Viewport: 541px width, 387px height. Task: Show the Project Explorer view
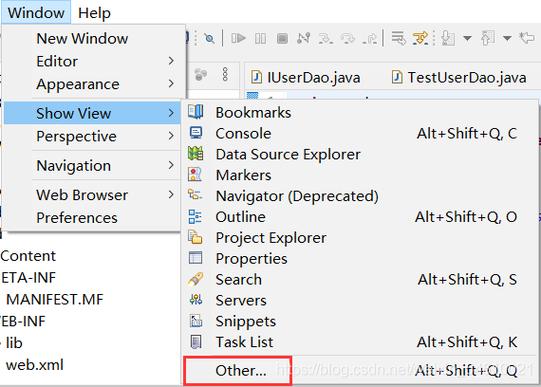click(360, 238)
